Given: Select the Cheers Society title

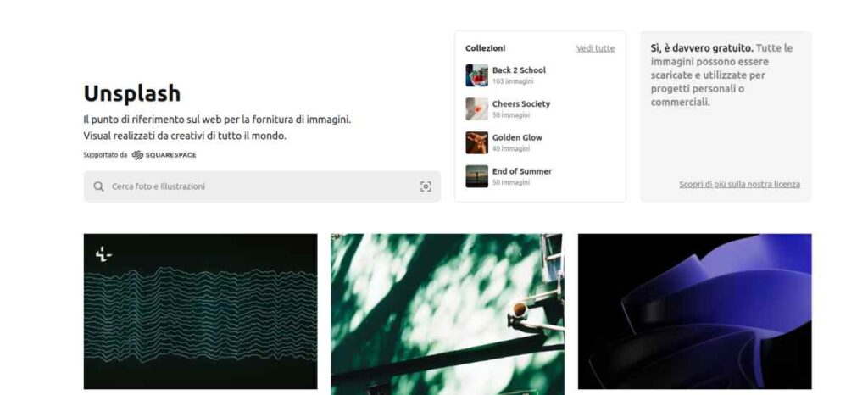Looking at the screenshot, I should click(x=521, y=104).
